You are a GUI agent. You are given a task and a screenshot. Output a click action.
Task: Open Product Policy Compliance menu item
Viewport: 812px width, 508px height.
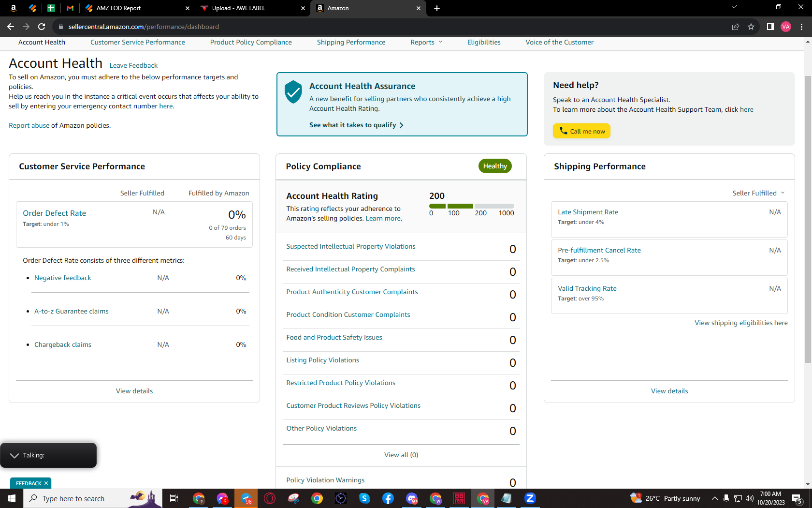tap(251, 42)
